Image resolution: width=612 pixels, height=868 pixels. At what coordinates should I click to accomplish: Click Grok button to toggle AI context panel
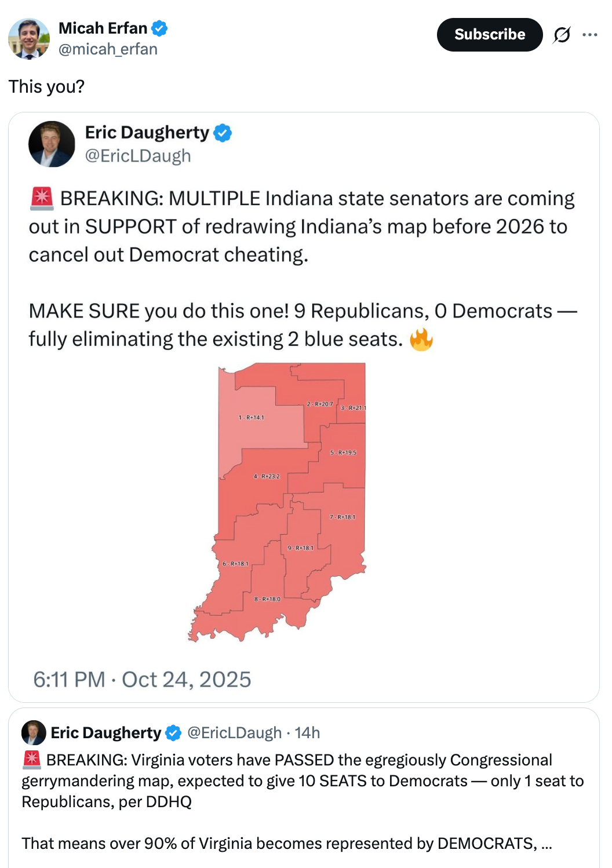pyautogui.click(x=563, y=34)
